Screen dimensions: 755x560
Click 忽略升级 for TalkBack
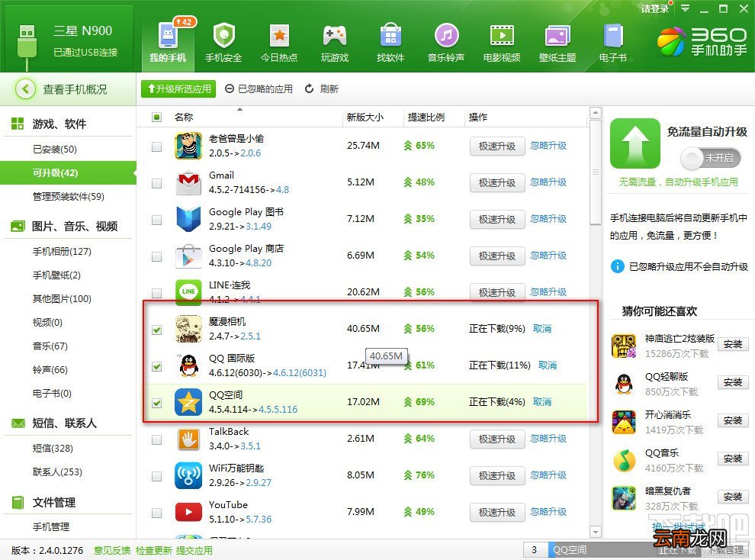tap(548, 439)
